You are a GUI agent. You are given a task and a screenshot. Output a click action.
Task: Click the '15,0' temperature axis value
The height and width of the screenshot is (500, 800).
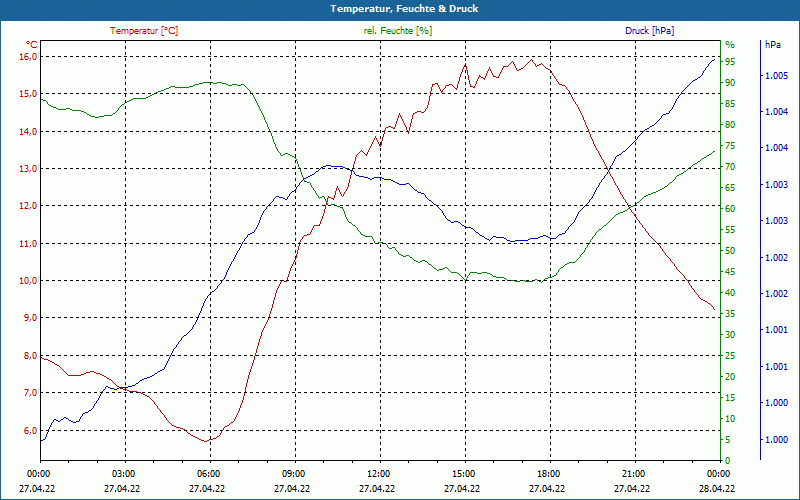tap(29, 94)
